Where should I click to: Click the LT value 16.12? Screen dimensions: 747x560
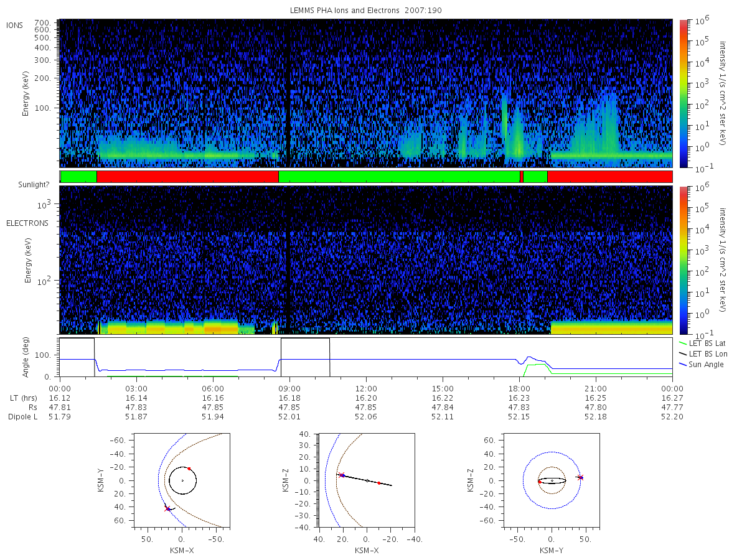[60, 397]
